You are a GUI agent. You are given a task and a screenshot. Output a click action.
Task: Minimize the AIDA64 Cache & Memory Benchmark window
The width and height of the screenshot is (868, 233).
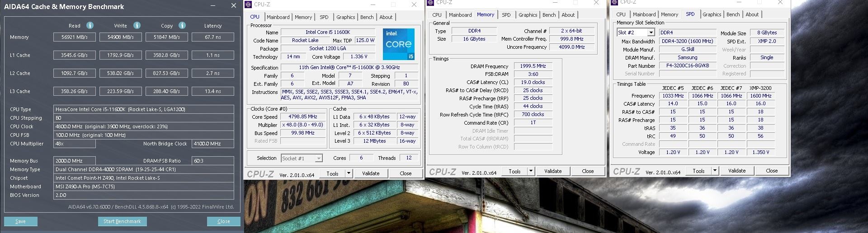[213, 6]
